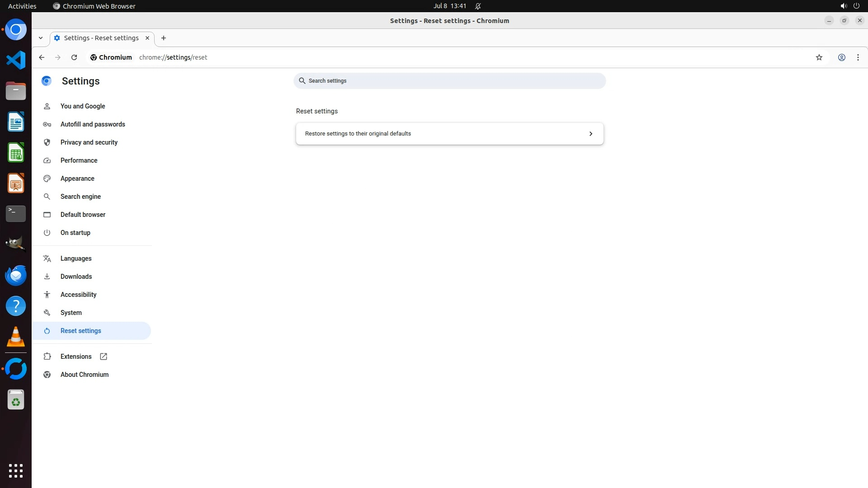Open the tab search dropdown arrow
The width and height of the screenshot is (868, 488).
tap(41, 38)
